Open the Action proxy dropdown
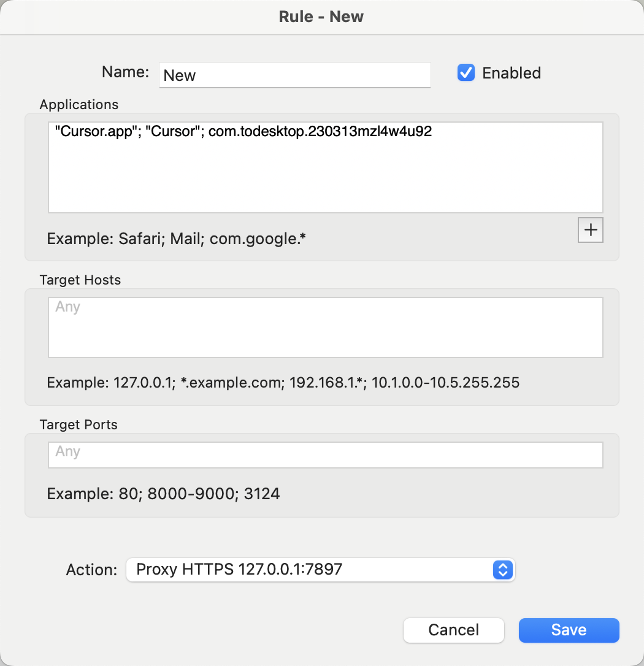 [320, 570]
